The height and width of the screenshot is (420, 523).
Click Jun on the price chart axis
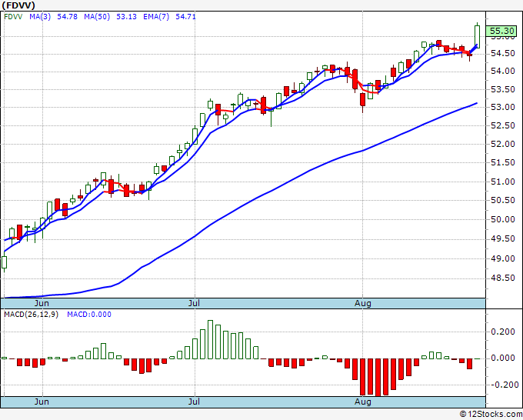(x=42, y=303)
